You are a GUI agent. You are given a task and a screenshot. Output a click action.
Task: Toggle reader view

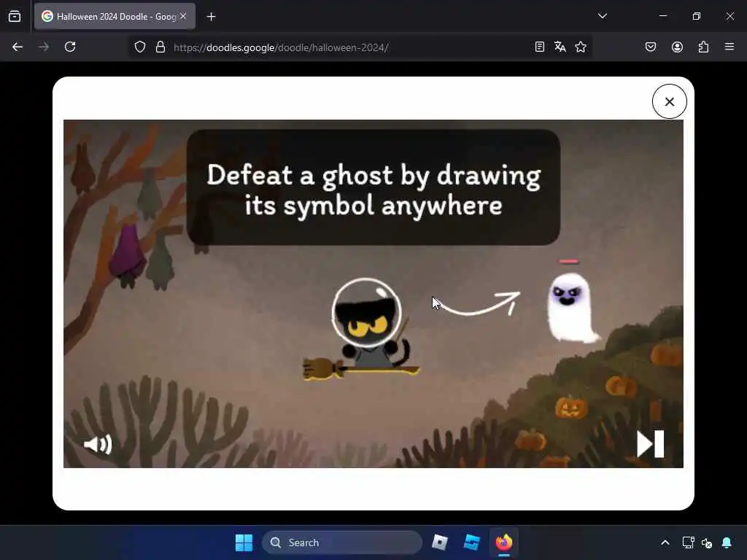[539, 47]
